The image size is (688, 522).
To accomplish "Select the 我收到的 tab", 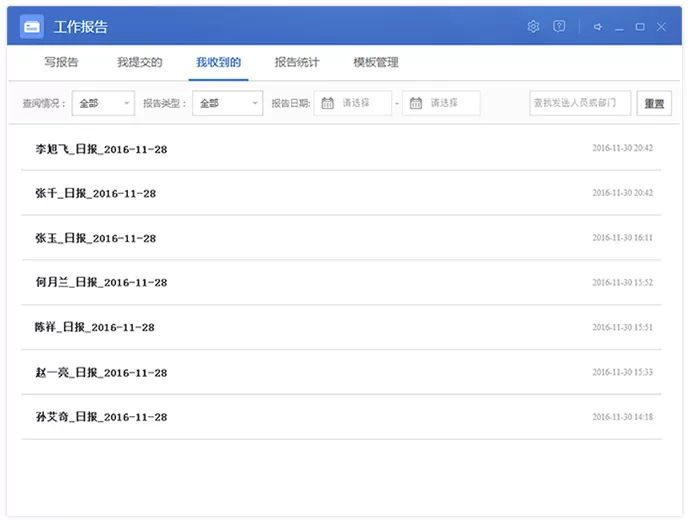I will pos(218,62).
